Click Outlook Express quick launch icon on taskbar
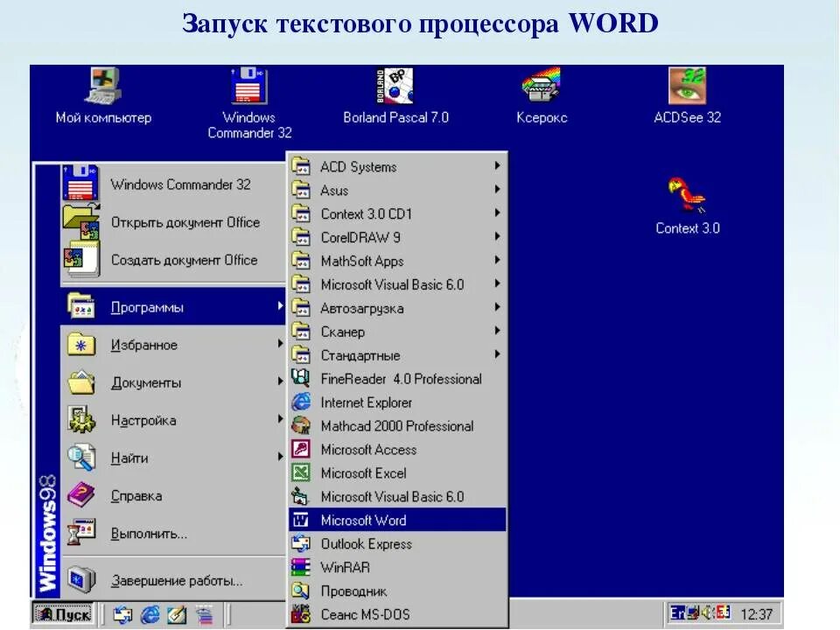Image resolution: width=840 pixels, height=630 pixels. (122, 614)
